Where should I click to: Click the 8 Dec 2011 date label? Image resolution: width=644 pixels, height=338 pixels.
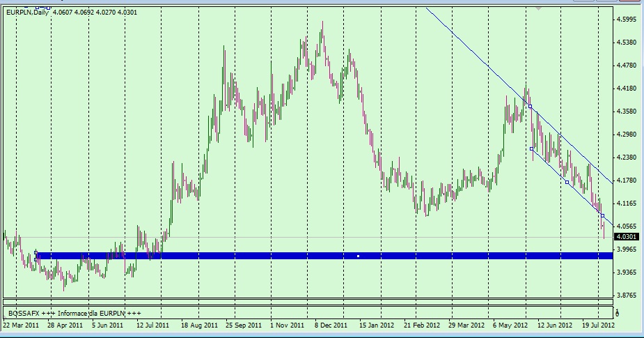tap(331, 325)
